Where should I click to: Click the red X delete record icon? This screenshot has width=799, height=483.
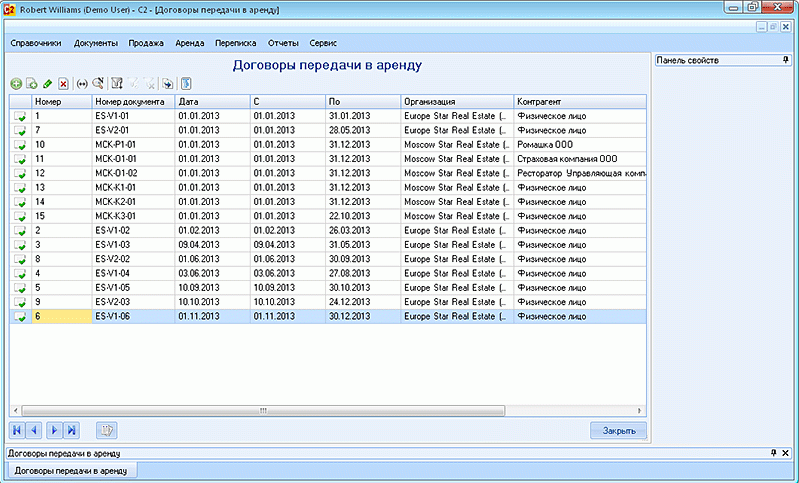[64, 84]
